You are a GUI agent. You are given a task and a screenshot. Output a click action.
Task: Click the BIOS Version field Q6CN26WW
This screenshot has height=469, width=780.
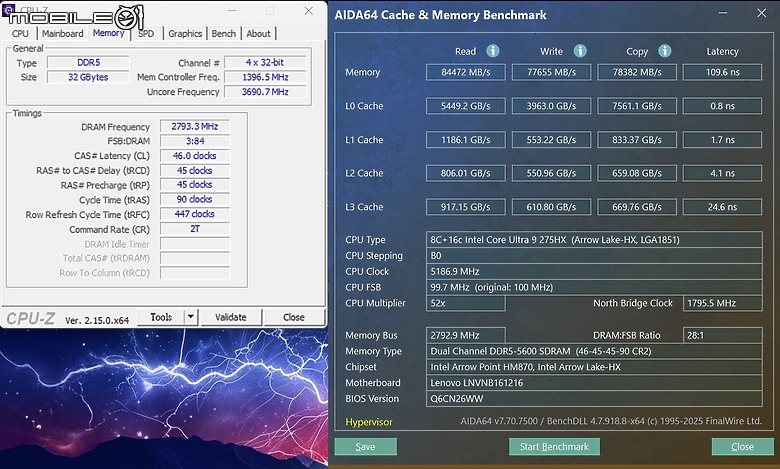click(x=594, y=399)
